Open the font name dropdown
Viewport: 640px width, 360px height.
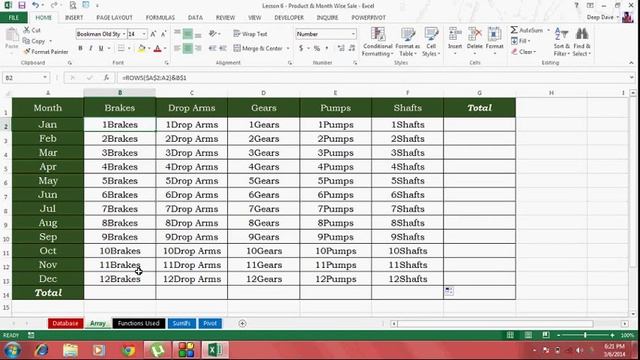click(x=124, y=34)
